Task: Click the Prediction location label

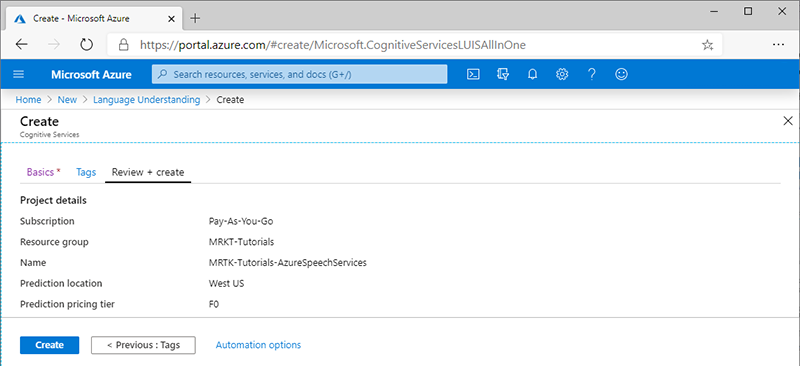Action: (61, 283)
